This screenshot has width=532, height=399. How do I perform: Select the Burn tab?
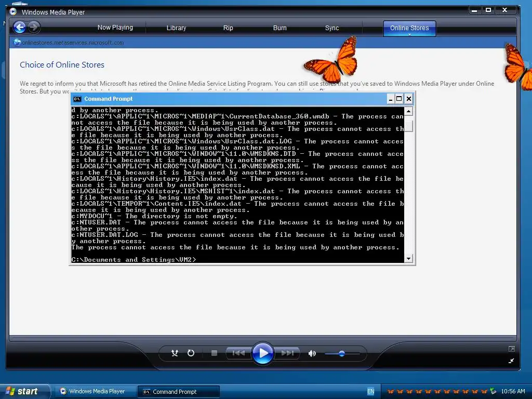(x=280, y=28)
